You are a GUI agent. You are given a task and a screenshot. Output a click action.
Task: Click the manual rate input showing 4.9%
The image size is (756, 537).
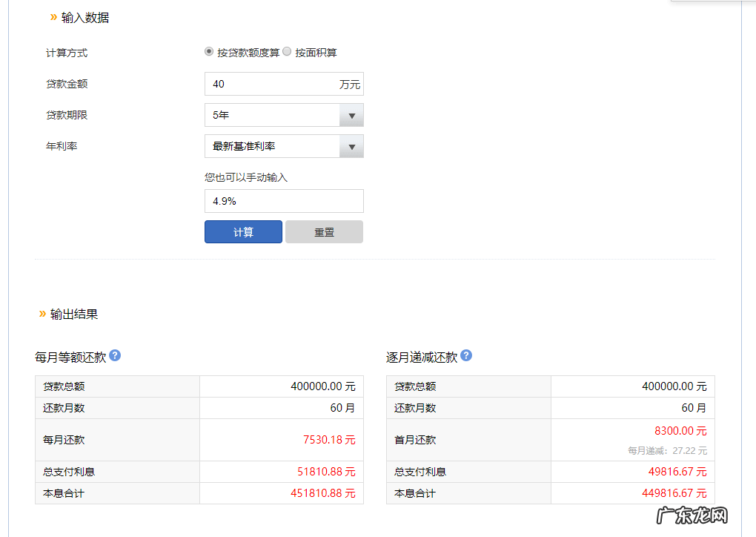[x=284, y=201]
